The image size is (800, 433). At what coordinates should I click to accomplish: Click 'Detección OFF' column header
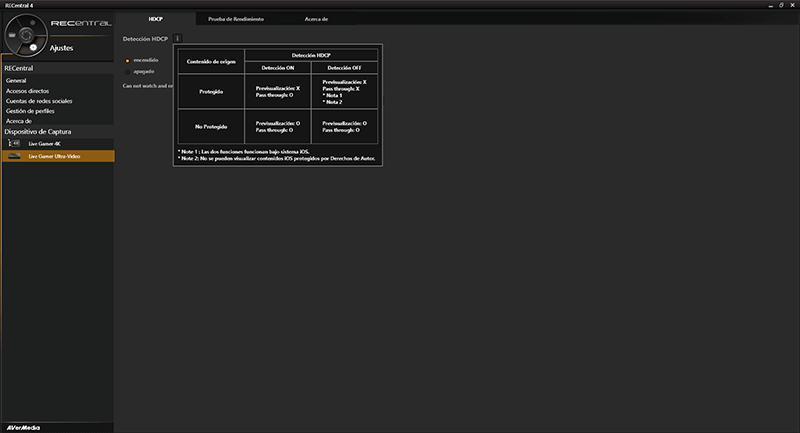344,68
